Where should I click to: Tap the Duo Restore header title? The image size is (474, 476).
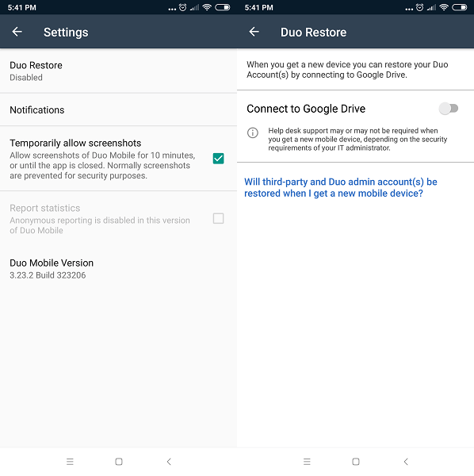[313, 33]
